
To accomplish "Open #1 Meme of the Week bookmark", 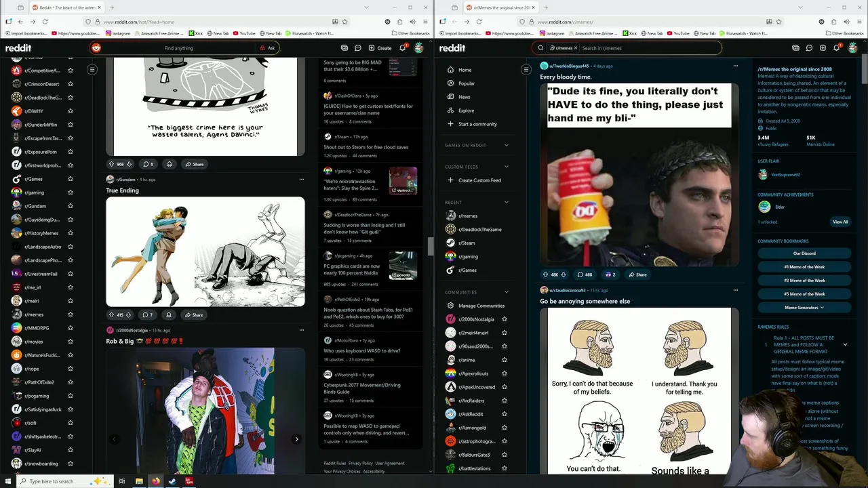I will [x=804, y=267].
